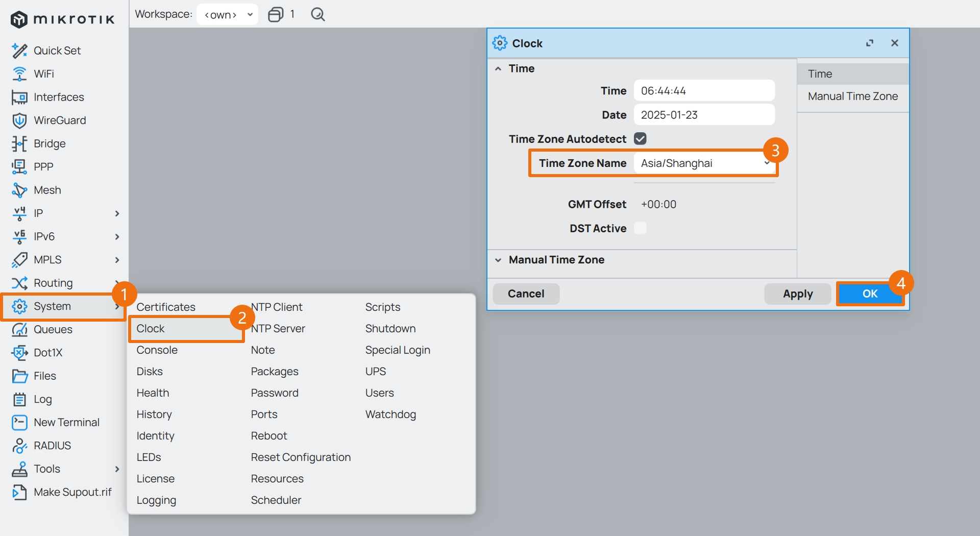Expand the IPv6 submenu arrow
This screenshot has width=980, height=536.
(x=117, y=236)
